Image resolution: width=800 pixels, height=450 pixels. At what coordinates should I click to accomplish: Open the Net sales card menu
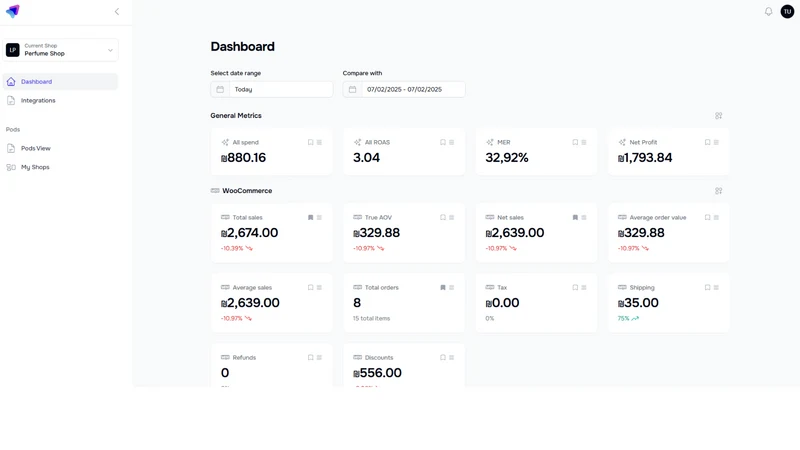(584, 217)
